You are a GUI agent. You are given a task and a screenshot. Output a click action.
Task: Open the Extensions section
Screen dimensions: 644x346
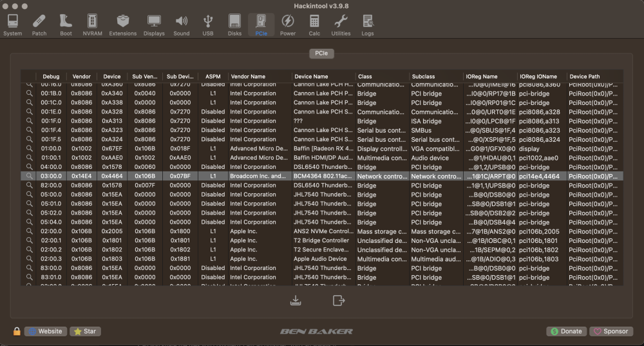(123, 25)
